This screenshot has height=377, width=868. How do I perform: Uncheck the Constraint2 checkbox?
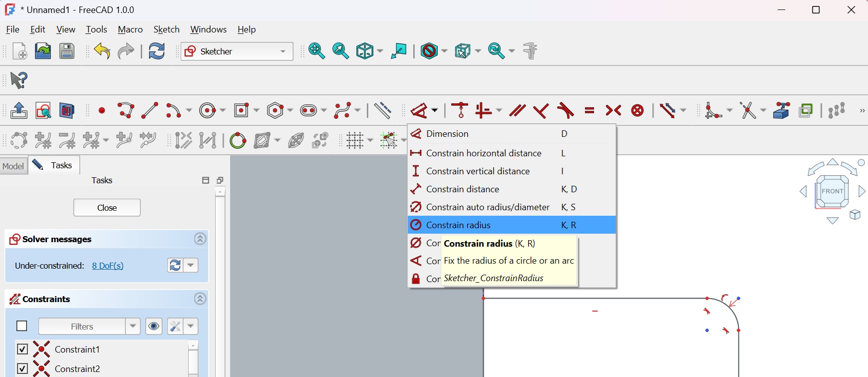click(22, 369)
